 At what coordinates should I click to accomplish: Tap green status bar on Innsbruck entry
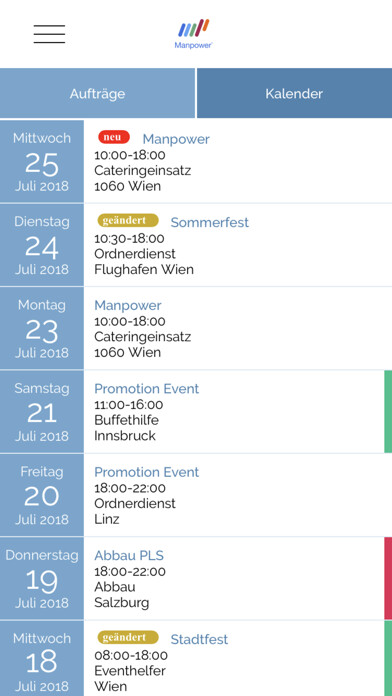[x=388, y=411]
